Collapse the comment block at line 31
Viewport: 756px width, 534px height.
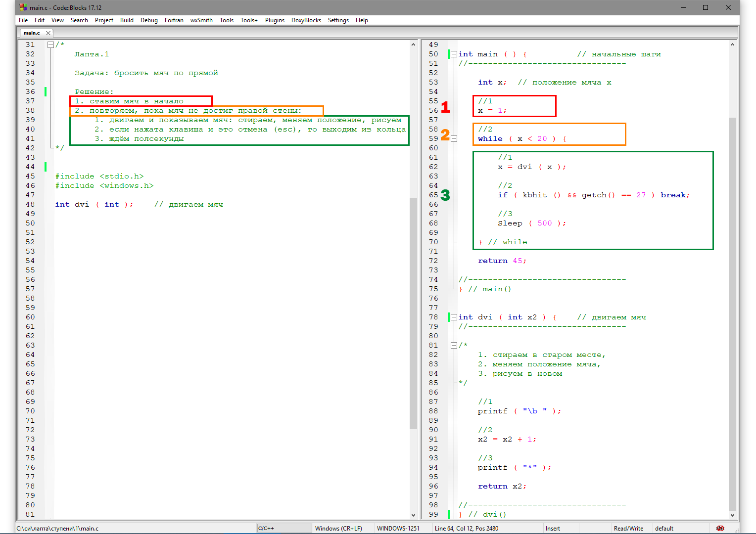50,44
